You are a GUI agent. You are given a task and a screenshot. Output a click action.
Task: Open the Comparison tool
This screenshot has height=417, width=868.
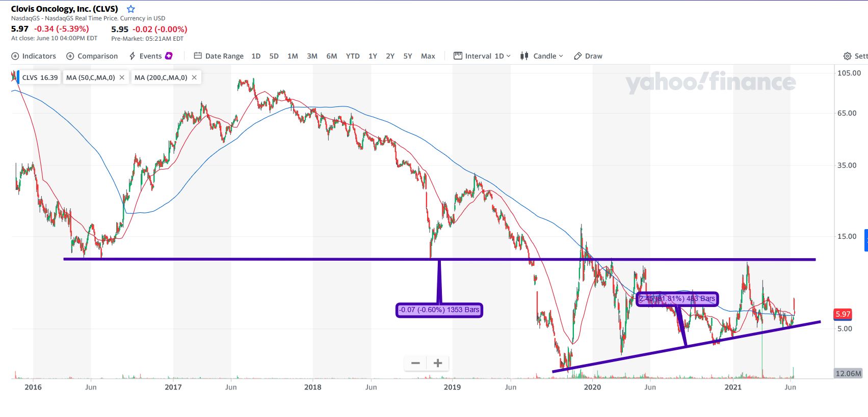(x=92, y=56)
